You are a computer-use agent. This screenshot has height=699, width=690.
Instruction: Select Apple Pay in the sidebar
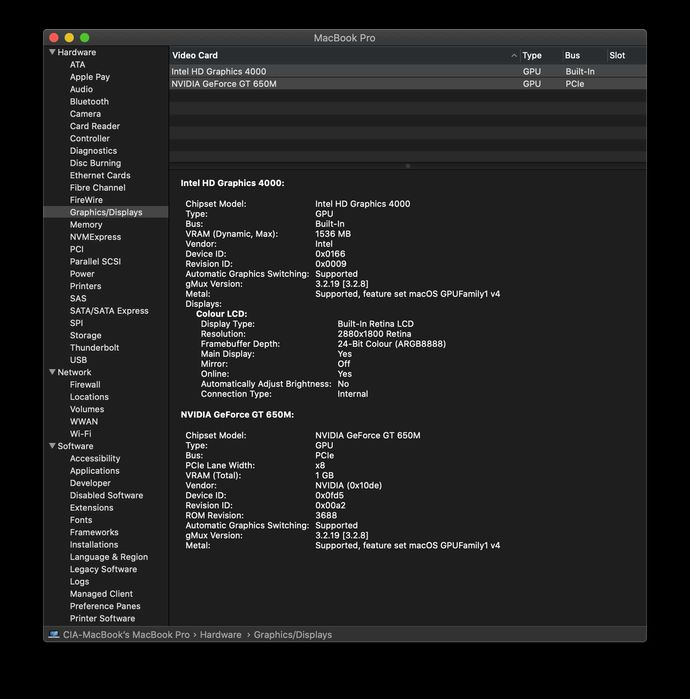tap(90, 77)
